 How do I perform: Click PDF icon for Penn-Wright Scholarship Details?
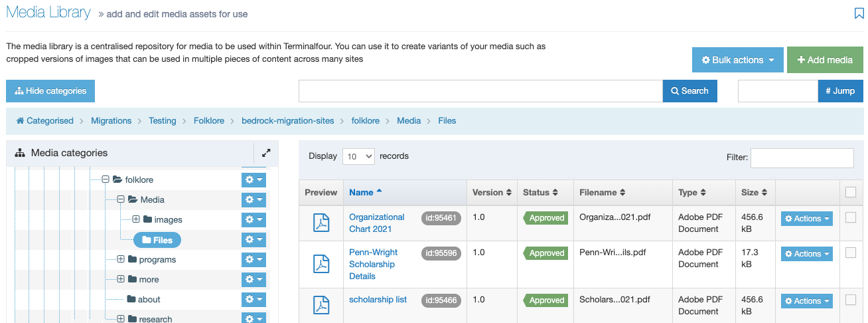pyautogui.click(x=321, y=264)
